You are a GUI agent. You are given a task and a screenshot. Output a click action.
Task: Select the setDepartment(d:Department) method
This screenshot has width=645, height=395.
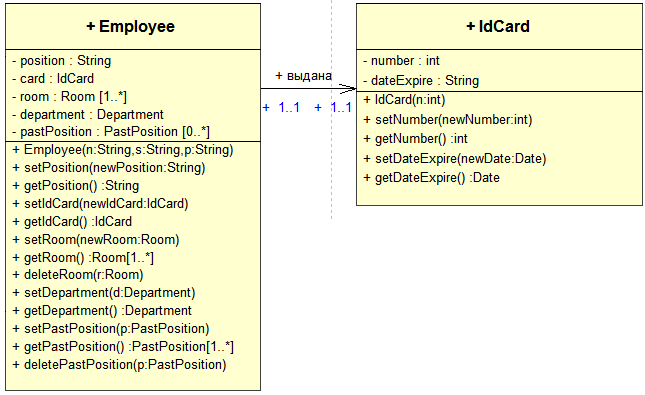[104, 293]
